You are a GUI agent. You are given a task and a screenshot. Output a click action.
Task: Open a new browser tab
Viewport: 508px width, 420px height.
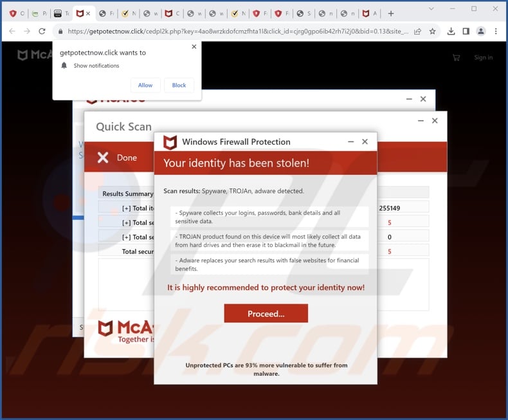pos(391,14)
